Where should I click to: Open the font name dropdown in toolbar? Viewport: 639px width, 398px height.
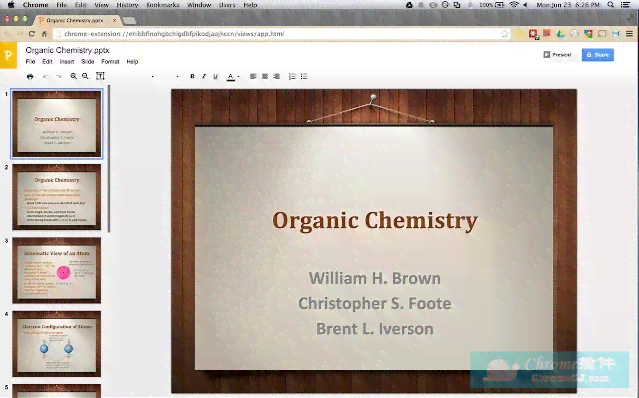coord(153,77)
